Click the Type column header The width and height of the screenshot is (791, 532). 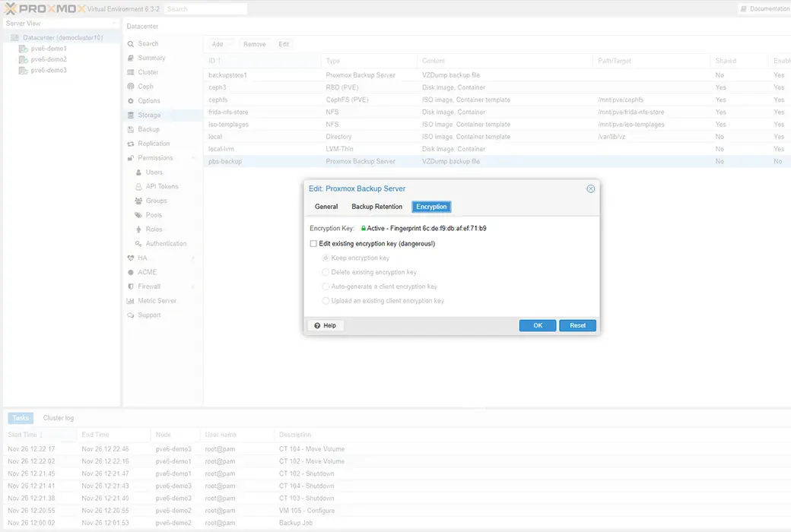tap(369, 61)
